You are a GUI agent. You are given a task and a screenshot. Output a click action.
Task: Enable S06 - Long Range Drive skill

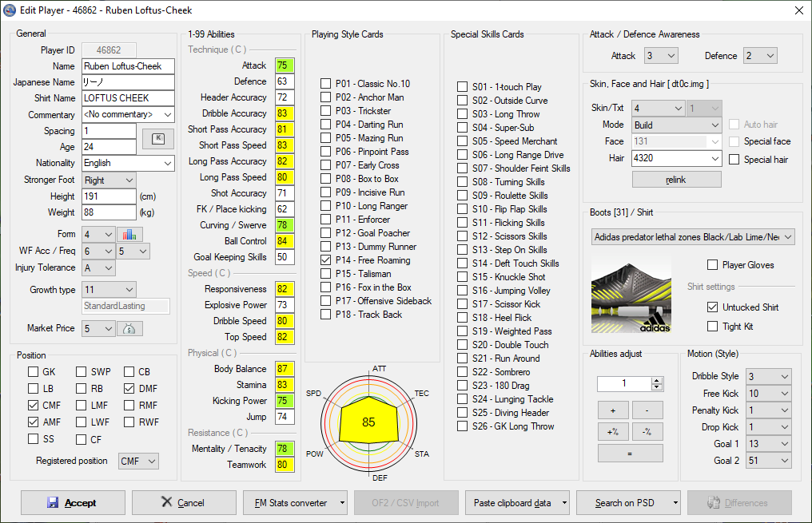click(463, 155)
